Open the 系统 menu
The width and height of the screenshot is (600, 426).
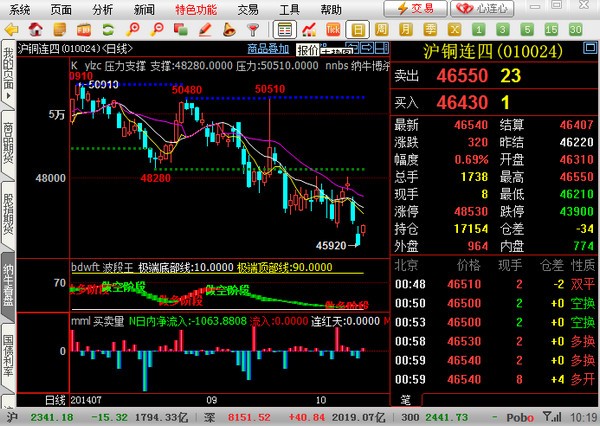20,10
